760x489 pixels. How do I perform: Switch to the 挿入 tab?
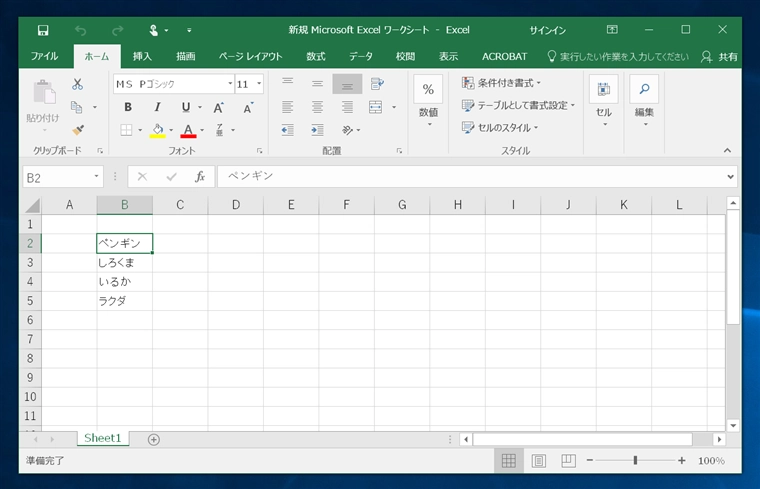(142, 56)
